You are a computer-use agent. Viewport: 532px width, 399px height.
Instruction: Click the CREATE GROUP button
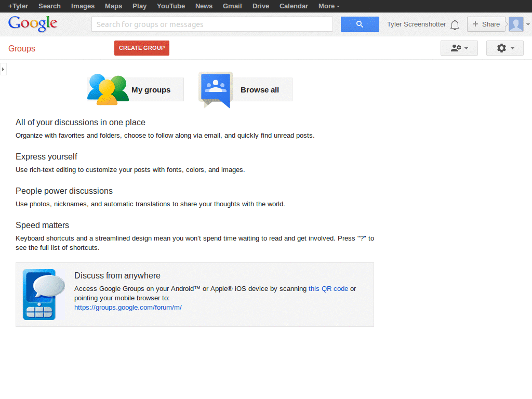pyautogui.click(x=142, y=48)
